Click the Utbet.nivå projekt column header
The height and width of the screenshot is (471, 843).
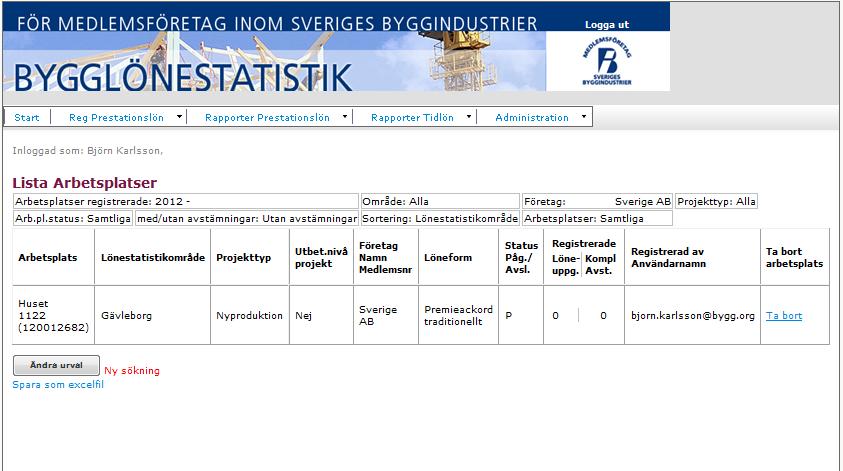click(x=322, y=257)
